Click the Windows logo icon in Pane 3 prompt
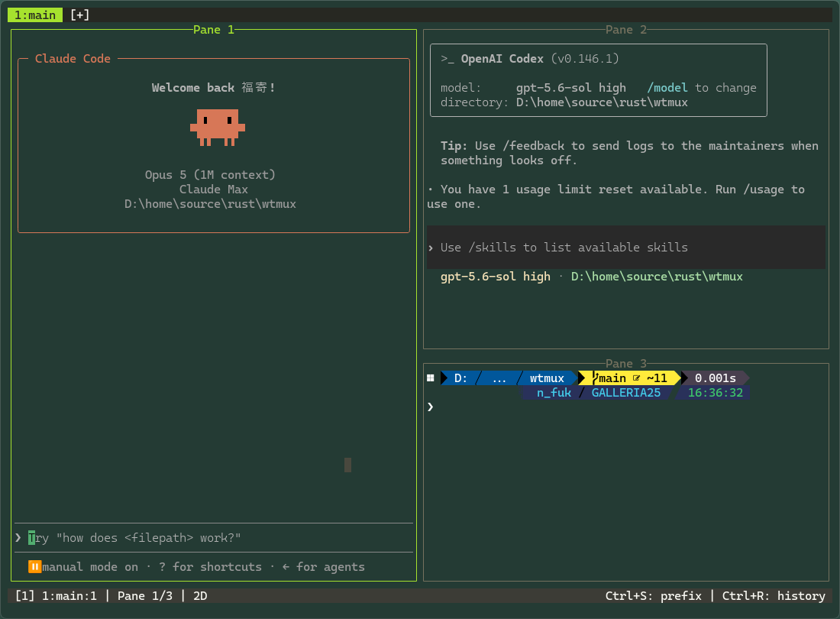The width and height of the screenshot is (840, 619). 430,378
